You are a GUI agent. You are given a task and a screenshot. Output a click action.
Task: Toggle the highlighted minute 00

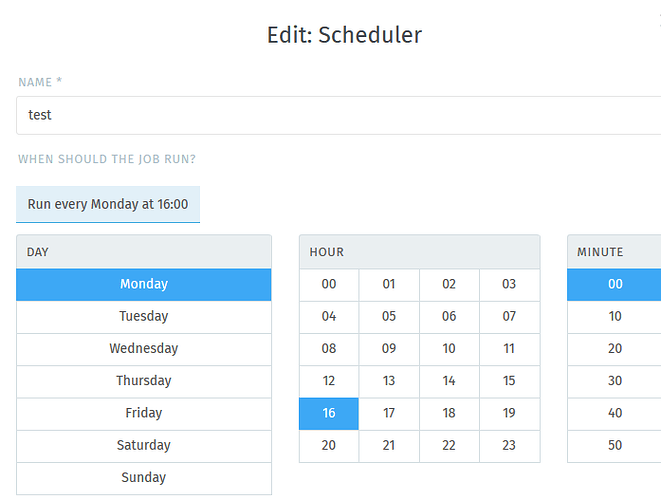615,285
